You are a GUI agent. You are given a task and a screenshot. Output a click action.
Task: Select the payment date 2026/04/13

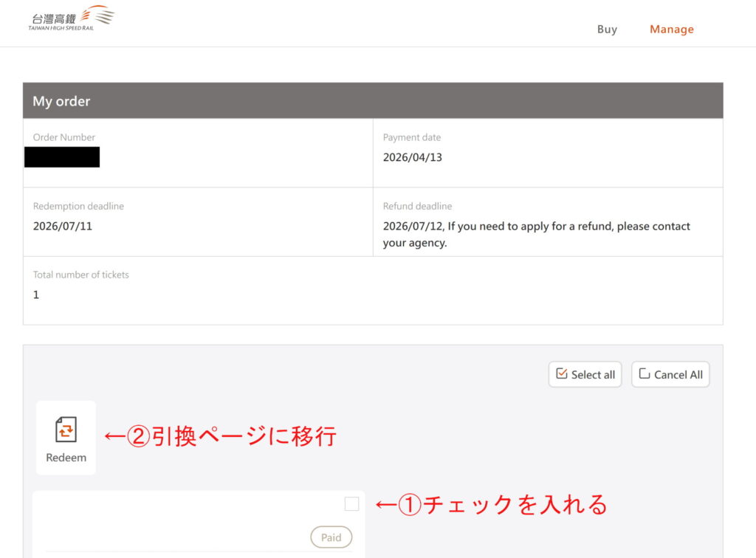(x=412, y=157)
